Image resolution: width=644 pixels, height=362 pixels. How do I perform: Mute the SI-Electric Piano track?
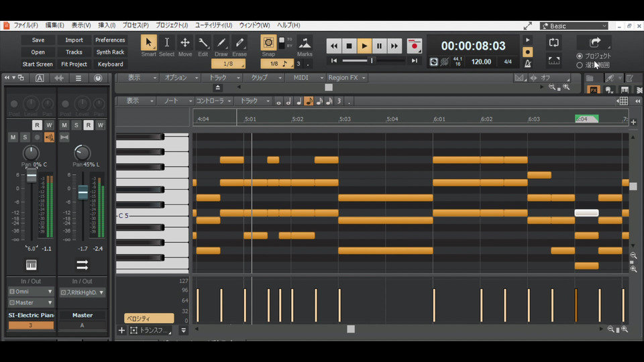click(x=13, y=137)
